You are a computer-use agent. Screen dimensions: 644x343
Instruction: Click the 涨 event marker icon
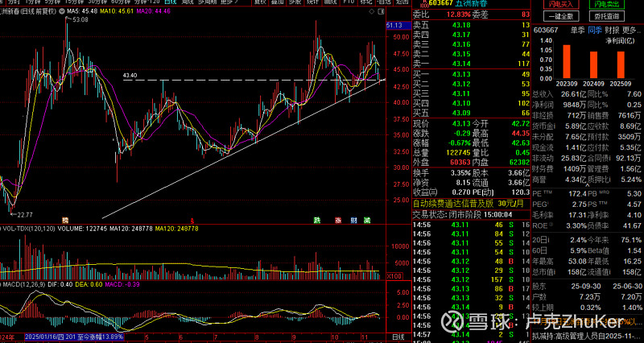(338, 220)
